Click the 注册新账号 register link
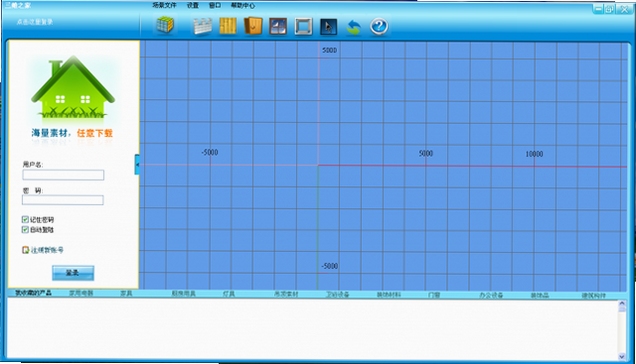This screenshot has height=364, width=636. (x=47, y=250)
